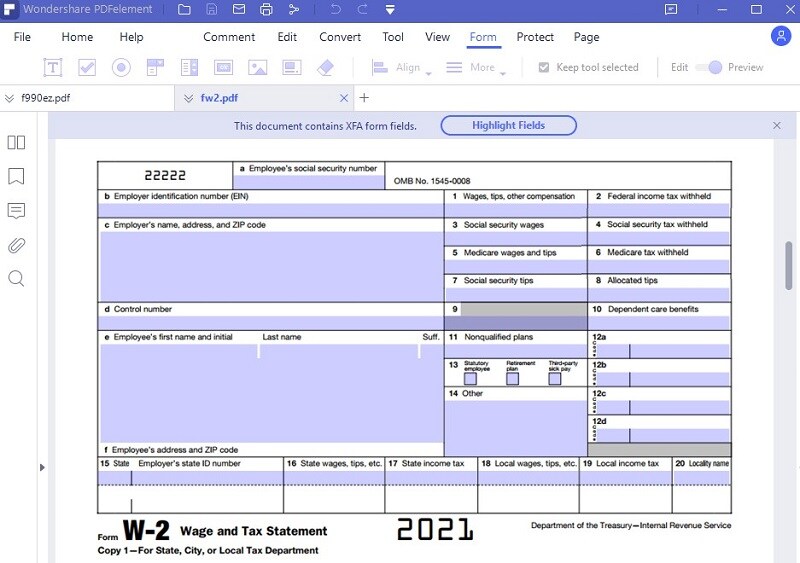Open the page thumbnails panel icon
The height and width of the screenshot is (563, 800).
click(x=16, y=142)
